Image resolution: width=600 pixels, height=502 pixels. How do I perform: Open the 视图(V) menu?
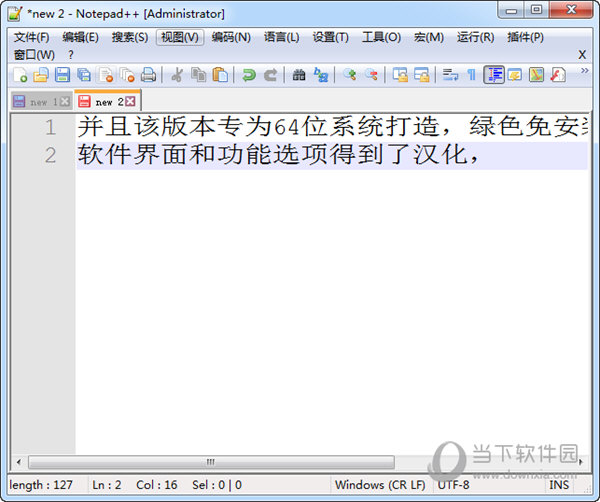coord(180,37)
